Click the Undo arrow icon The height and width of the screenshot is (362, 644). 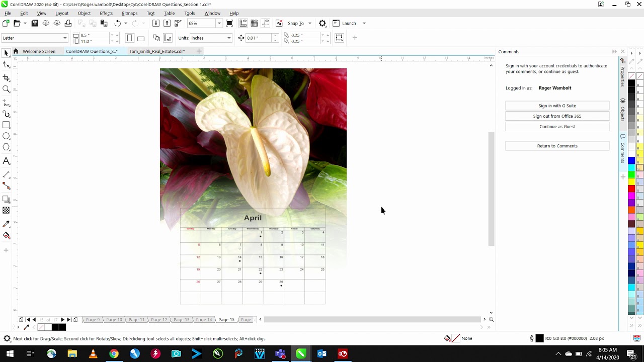point(117,23)
